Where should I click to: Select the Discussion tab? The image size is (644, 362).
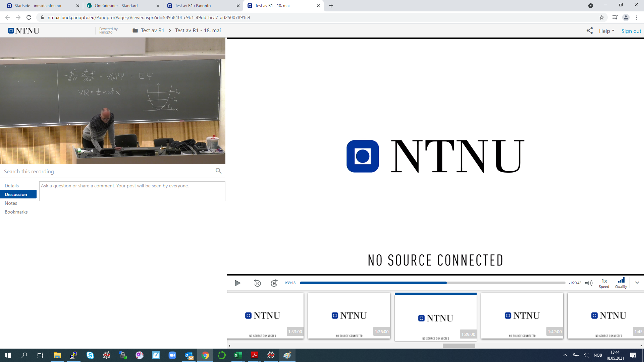(x=18, y=194)
